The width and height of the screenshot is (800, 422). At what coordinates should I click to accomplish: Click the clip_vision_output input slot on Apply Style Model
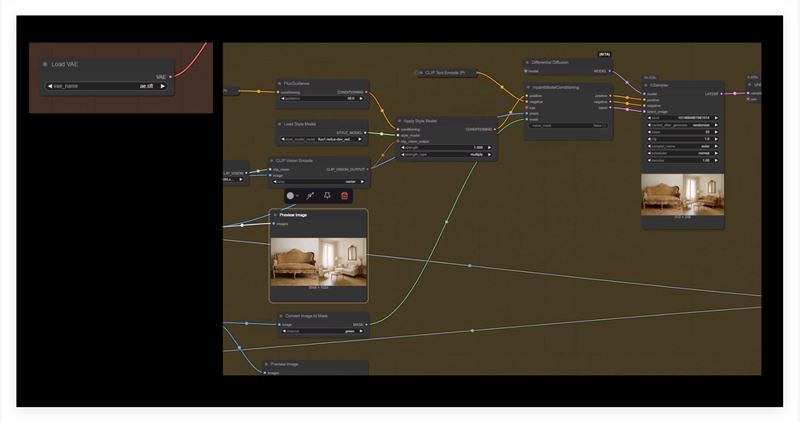(398, 141)
